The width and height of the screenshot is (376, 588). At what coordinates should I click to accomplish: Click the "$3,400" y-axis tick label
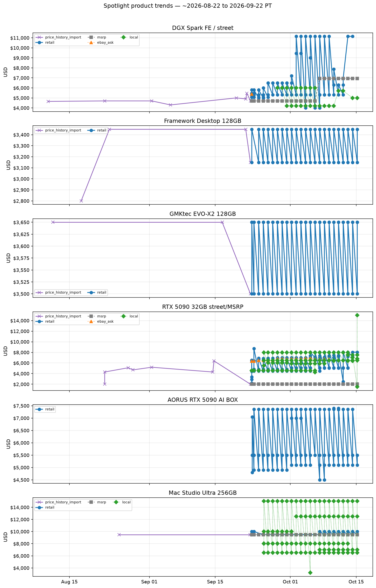[x=21, y=135]
